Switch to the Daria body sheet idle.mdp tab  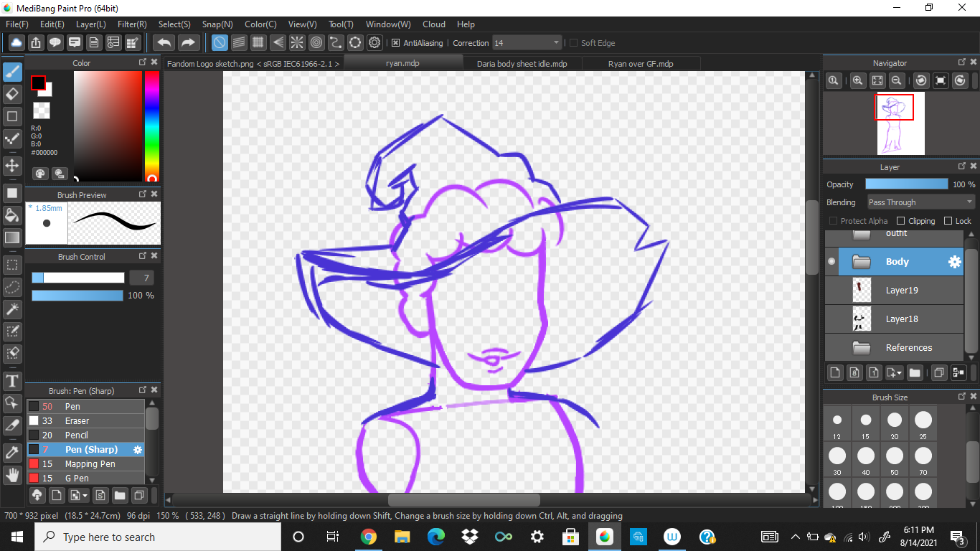pyautogui.click(x=522, y=63)
